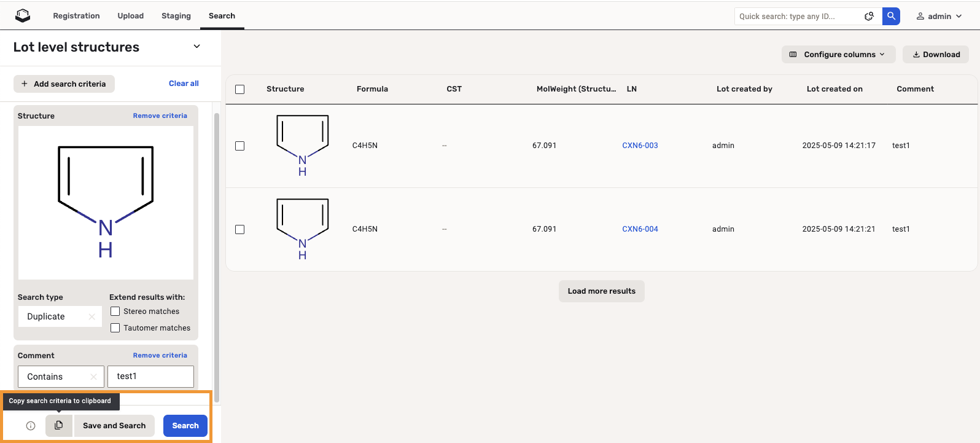Screen dimensions: 980x443
Task: Clear the Contains operator selection
Action: coord(93,377)
